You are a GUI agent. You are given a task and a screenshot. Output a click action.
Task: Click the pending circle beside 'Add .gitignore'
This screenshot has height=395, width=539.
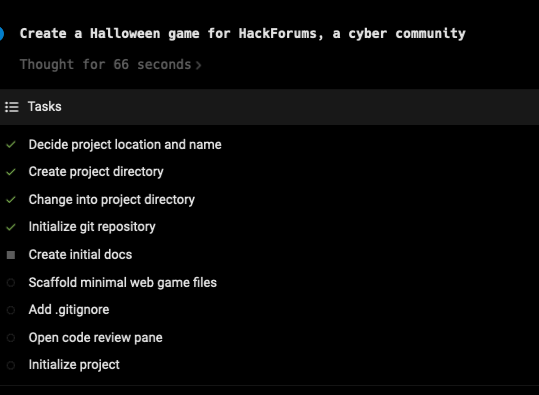(11, 310)
